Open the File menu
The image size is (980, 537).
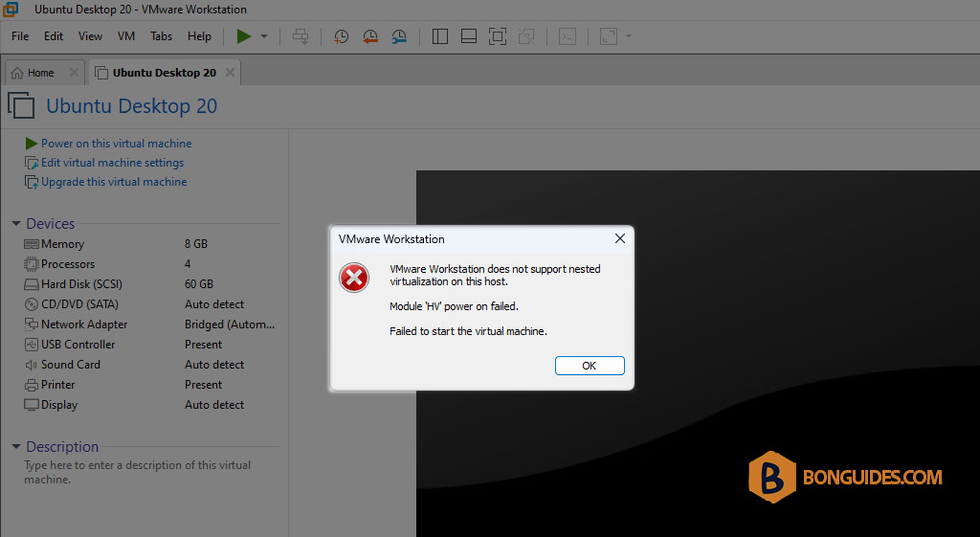click(20, 36)
